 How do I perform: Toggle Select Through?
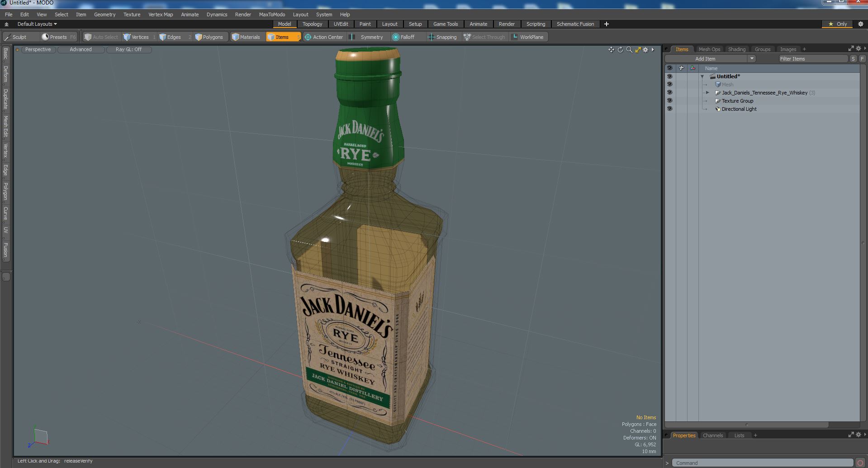coord(484,37)
